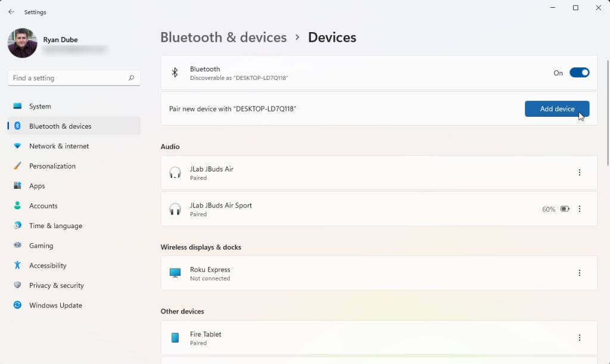Viewport: 610px width, 364px height.
Task: Navigate to Bluetooth & devices breadcrumb
Action: click(223, 38)
